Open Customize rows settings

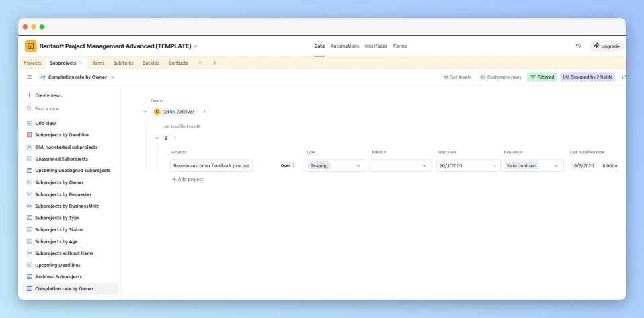pos(500,77)
